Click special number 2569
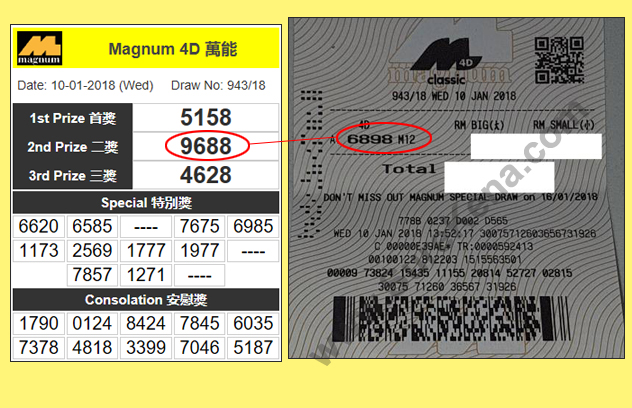The height and width of the screenshot is (408, 632). click(x=92, y=251)
